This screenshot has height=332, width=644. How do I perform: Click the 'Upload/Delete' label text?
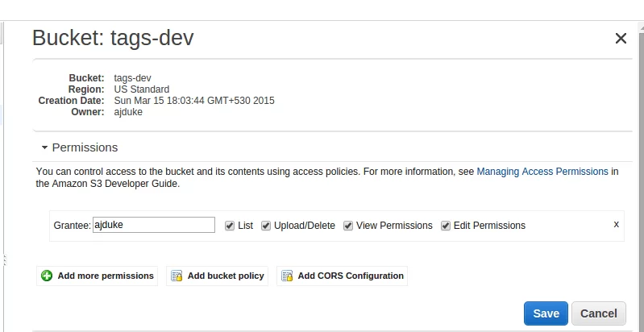click(305, 226)
